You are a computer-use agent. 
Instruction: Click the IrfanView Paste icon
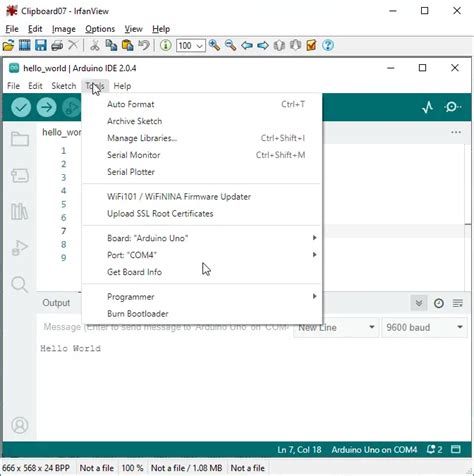[x=127, y=45]
